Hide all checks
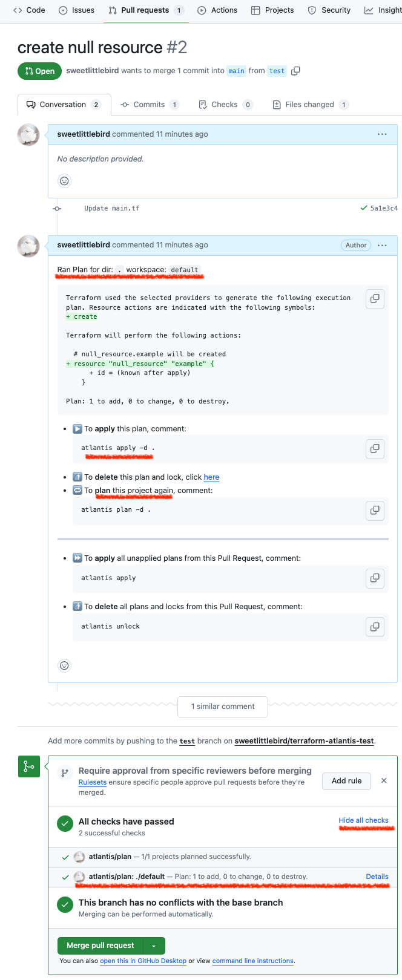The image size is (402, 980). (x=364, y=820)
